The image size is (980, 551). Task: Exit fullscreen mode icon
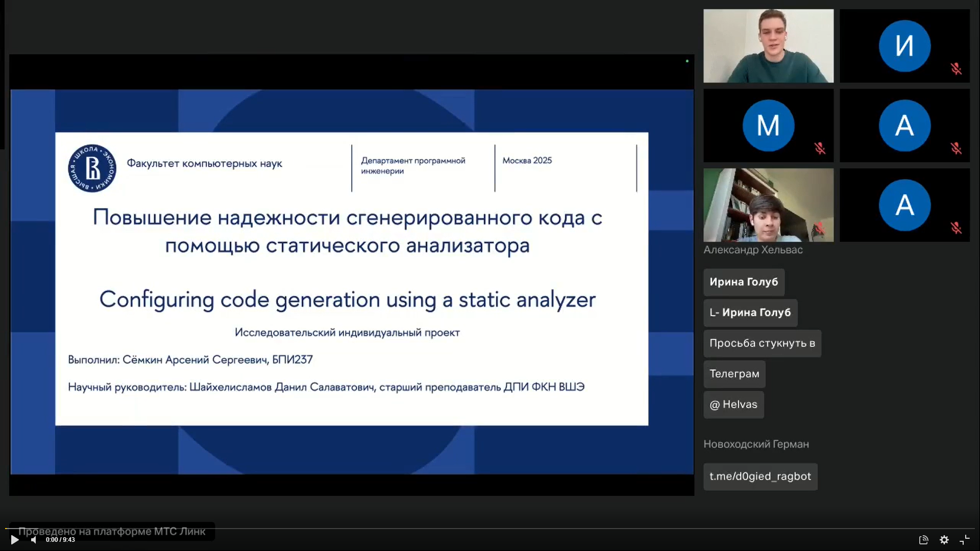(x=965, y=540)
